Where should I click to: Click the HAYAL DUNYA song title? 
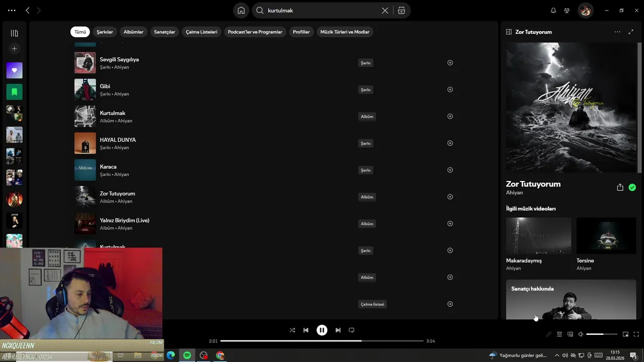118,140
